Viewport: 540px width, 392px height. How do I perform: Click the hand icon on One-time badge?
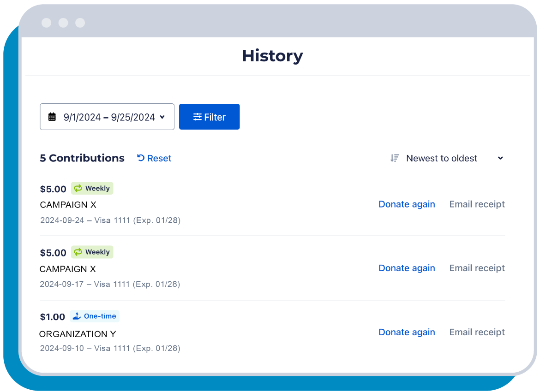click(x=77, y=315)
